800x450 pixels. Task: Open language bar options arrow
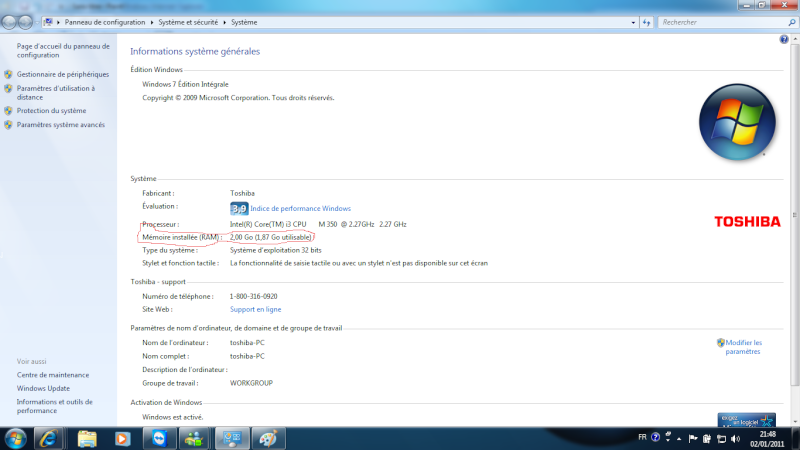[x=668, y=439]
